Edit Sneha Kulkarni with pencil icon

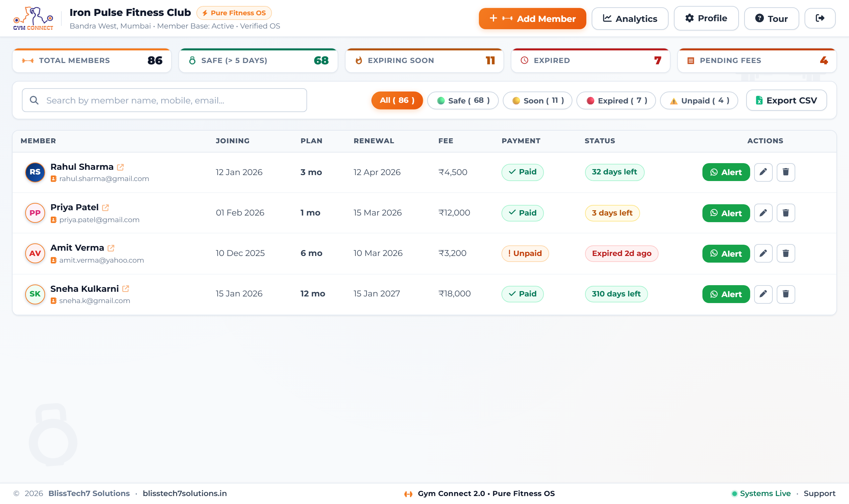[763, 294]
